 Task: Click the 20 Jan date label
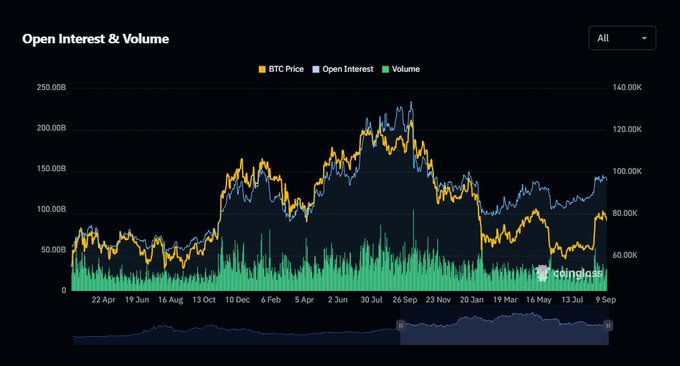click(x=472, y=300)
